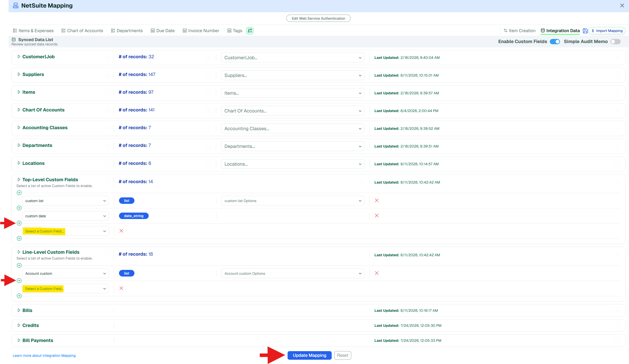The height and width of the screenshot is (364, 629).
Task: Remove the custom list field row
Action: [377, 201]
